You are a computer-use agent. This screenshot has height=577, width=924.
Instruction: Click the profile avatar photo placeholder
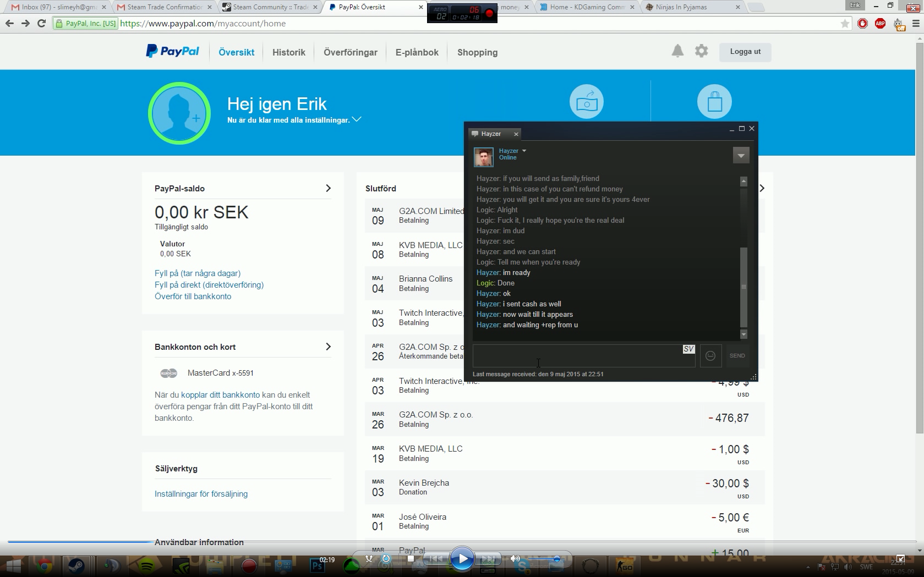click(x=179, y=113)
